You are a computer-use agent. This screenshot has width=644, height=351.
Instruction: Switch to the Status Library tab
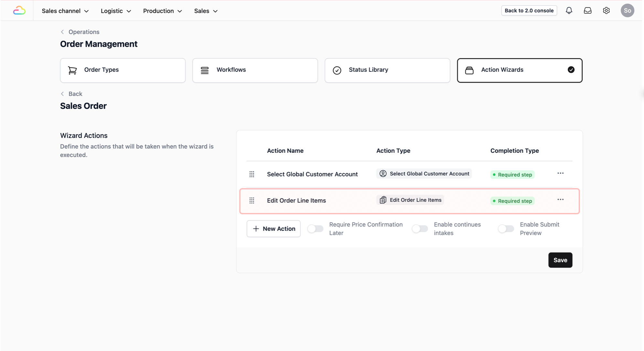click(387, 70)
